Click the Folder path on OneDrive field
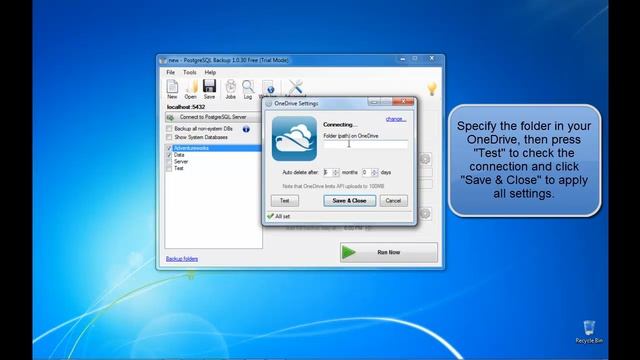The image size is (640, 360). tap(365, 144)
